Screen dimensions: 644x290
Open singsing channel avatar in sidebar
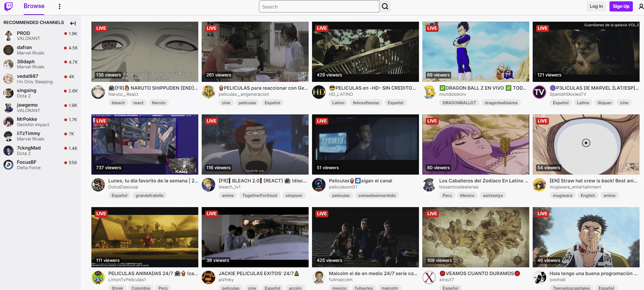8,93
